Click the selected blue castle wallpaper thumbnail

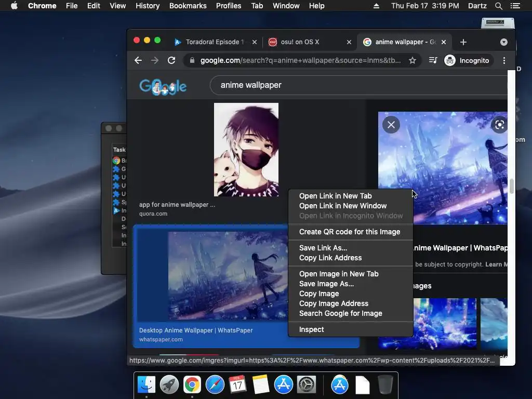(228, 275)
